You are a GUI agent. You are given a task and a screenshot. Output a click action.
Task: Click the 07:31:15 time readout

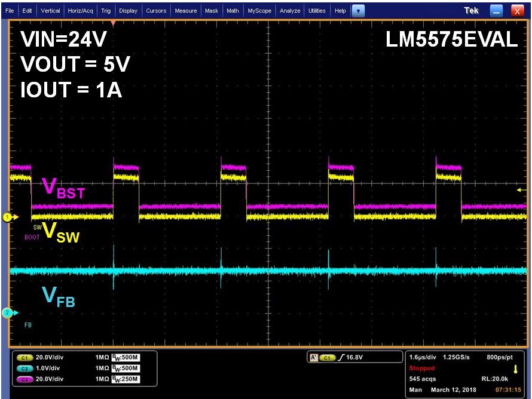tap(508, 390)
